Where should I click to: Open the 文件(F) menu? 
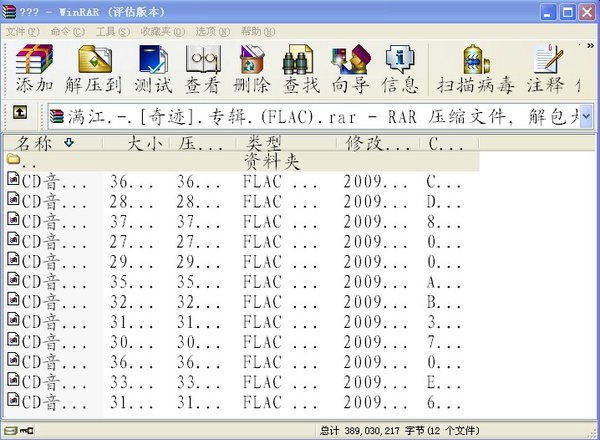[22, 32]
